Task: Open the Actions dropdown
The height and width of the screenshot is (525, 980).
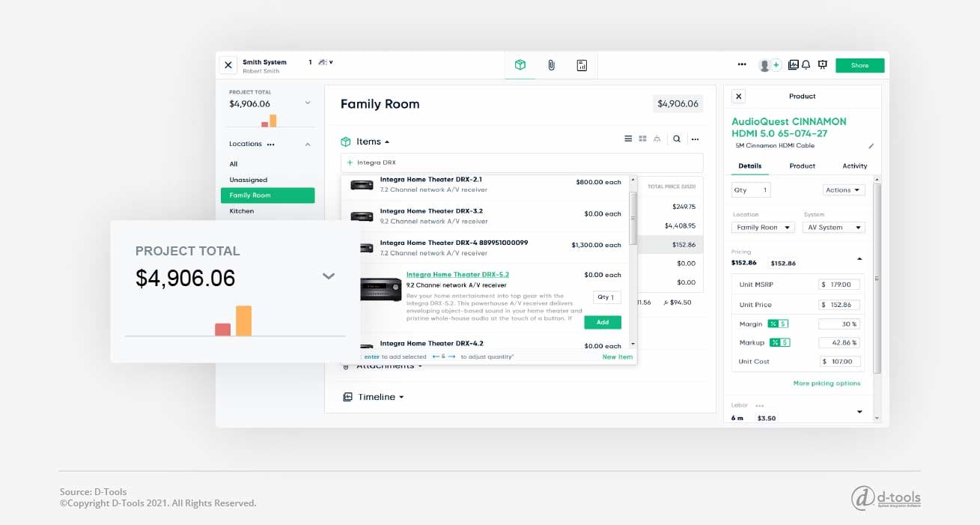Action: pos(844,190)
